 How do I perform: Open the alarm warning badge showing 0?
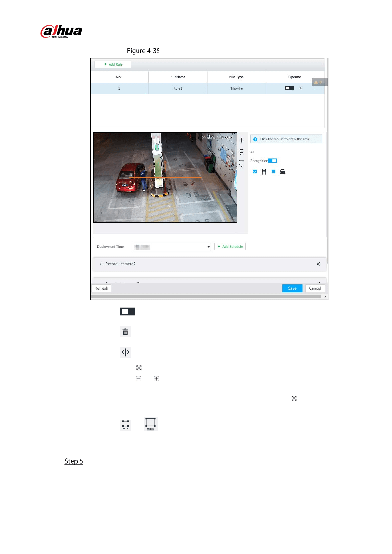pyautogui.click(x=320, y=82)
